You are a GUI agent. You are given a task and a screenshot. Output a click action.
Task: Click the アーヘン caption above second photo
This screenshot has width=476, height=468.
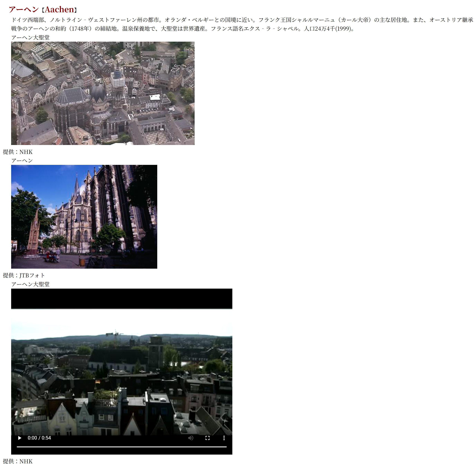tap(22, 161)
